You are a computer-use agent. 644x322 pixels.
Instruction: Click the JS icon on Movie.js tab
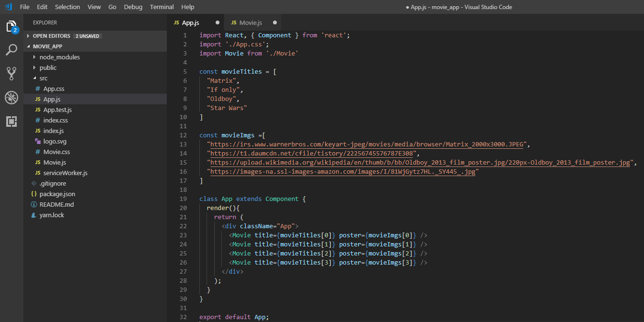coord(234,22)
